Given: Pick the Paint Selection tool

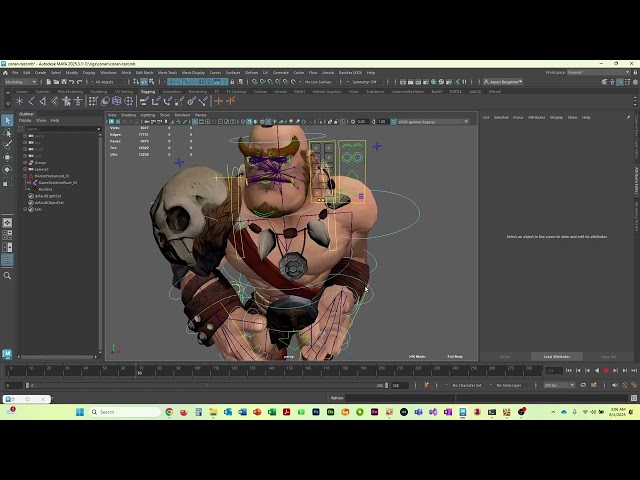Looking at the screenshot, I should [x=7, y=145].
